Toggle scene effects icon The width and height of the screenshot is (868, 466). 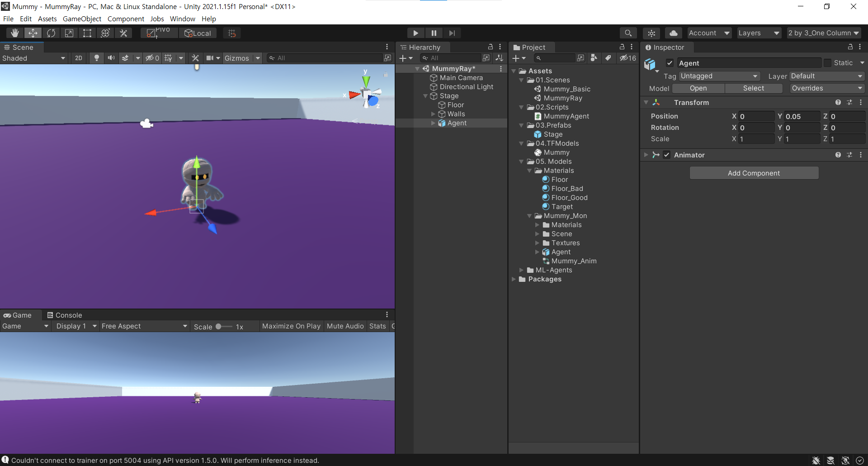[125, 58]
